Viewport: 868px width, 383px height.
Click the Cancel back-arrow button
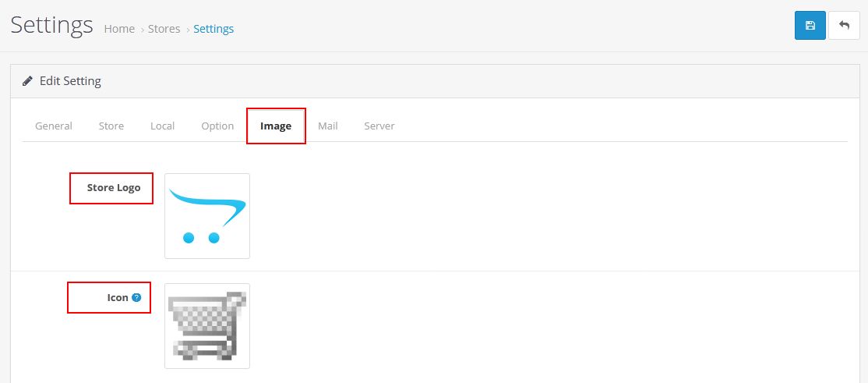844,26
